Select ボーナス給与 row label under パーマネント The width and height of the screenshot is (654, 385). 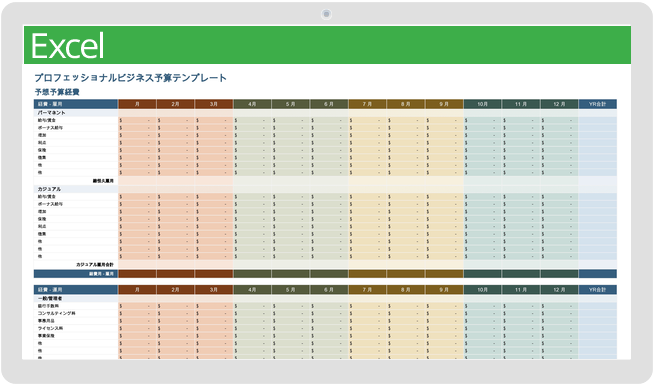click(x=50, y=128)
